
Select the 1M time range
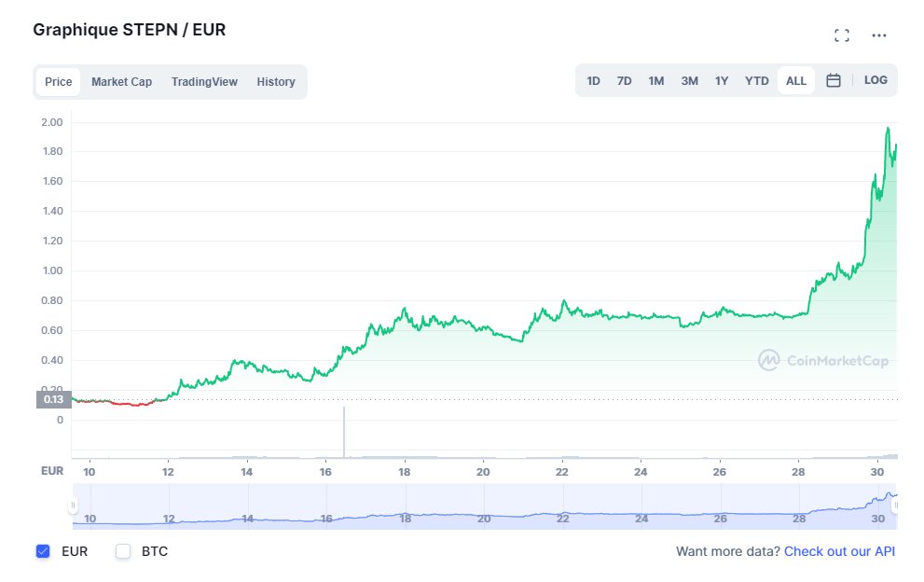(655, 81)
